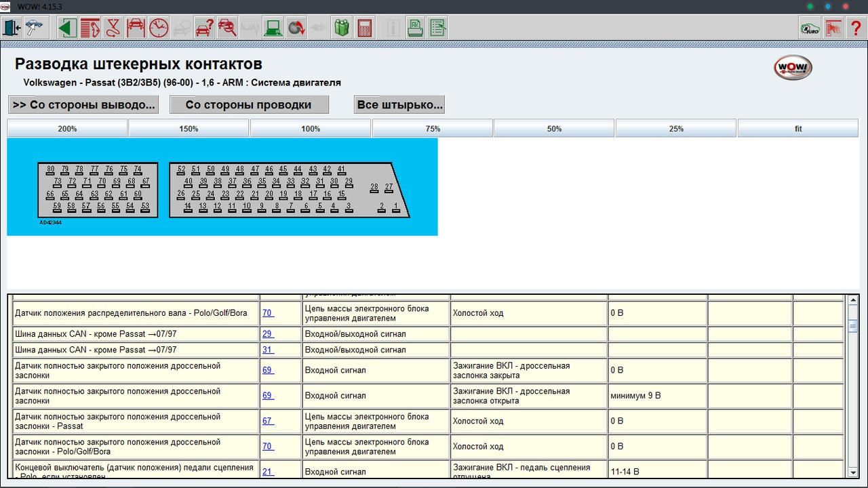Open the red calculator icon
The width and height of the screenshot is (868, 488).
coord(365,28)
